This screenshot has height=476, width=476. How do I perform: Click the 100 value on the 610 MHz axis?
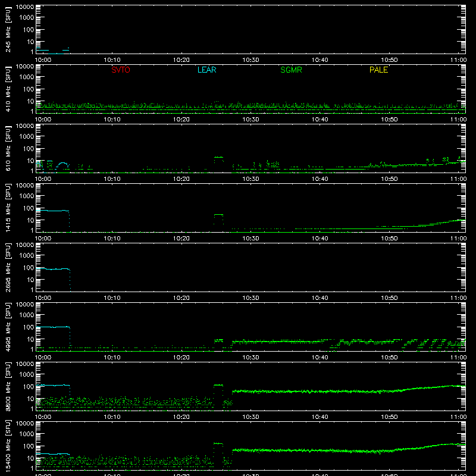(x=29, y=149)
